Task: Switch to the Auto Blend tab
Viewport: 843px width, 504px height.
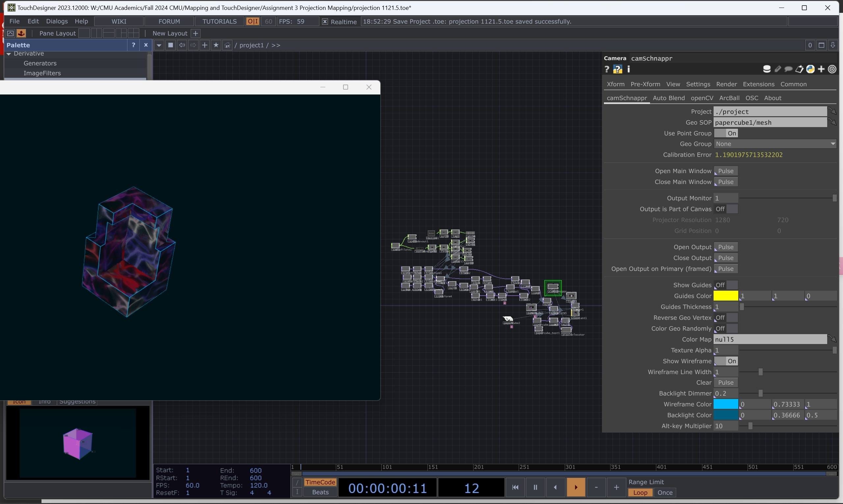Action: click(668, 98)
